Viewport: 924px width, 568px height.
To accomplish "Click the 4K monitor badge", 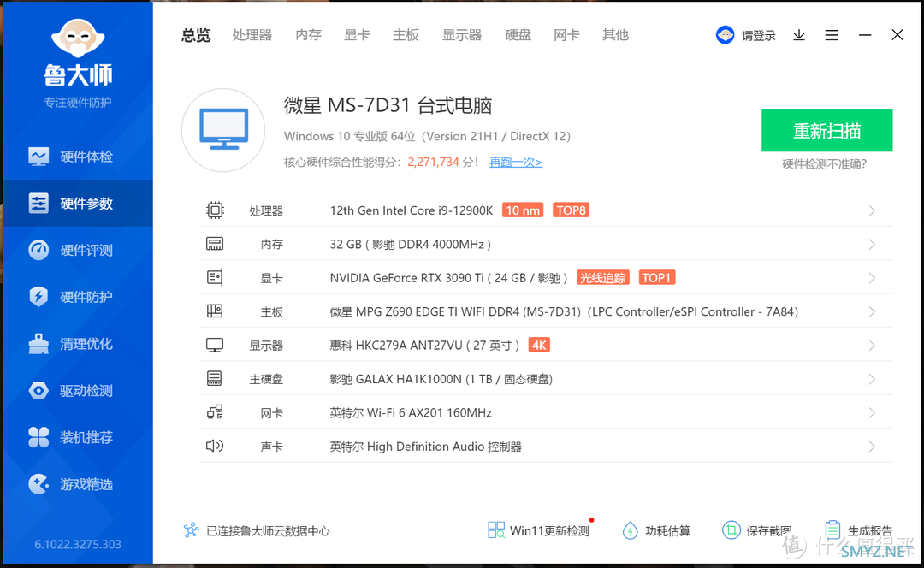I will click(x=539, y=346).
